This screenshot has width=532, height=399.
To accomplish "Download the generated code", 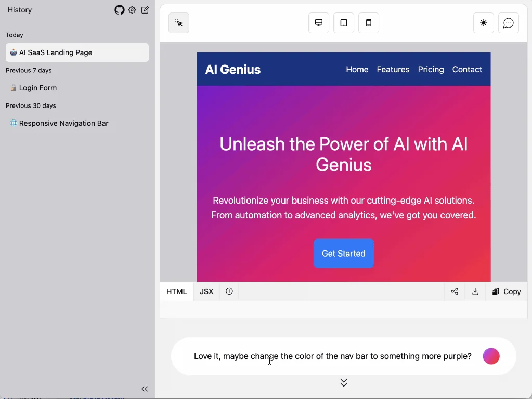I will pyautogui.click(x=475, y=291).
